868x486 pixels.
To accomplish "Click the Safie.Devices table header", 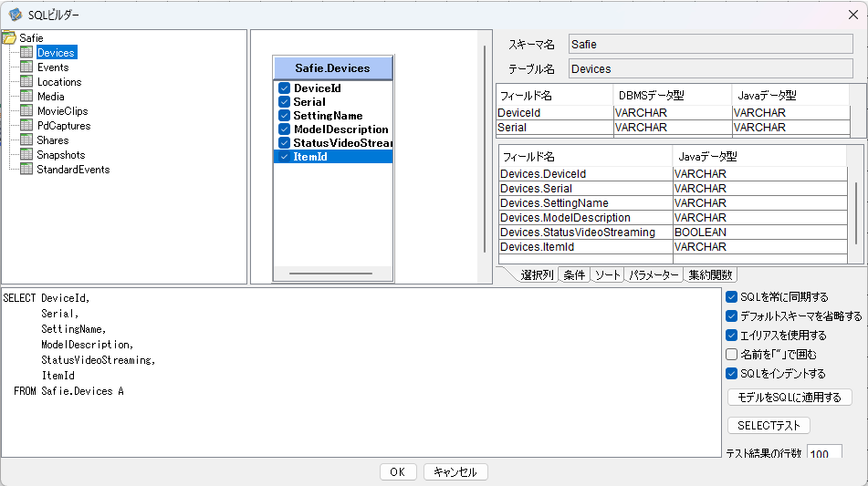I will pyautogui.click(x=333, y=68).
